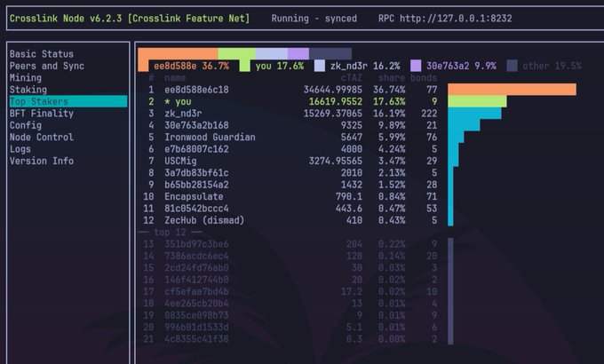Select dimmed staker row 7386acdc6ec4
The image size is (604, 364).
coord(290,257)
